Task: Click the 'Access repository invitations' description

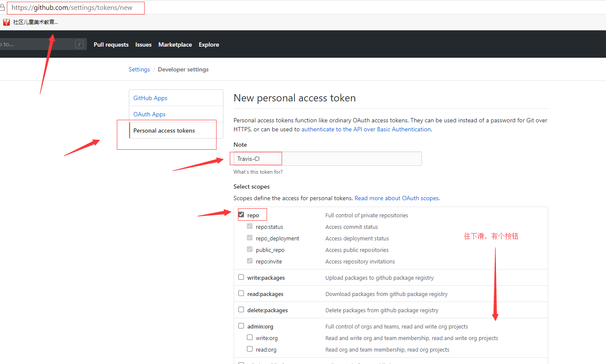Action: (360, 261)
